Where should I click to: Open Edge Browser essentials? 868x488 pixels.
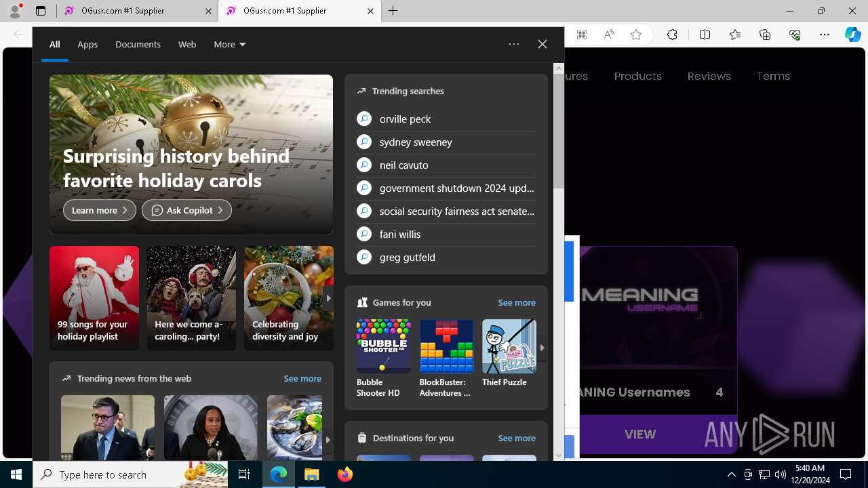pos(795,35)
